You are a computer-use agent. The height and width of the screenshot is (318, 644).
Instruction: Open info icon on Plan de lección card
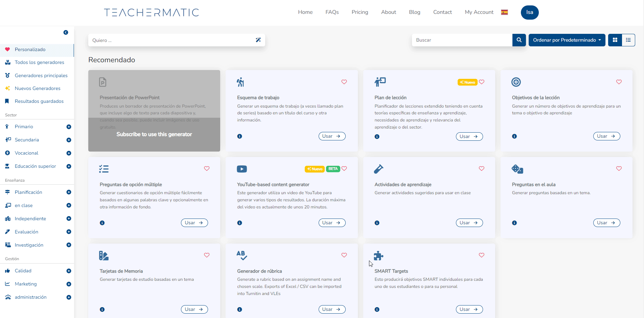[377, 136]
